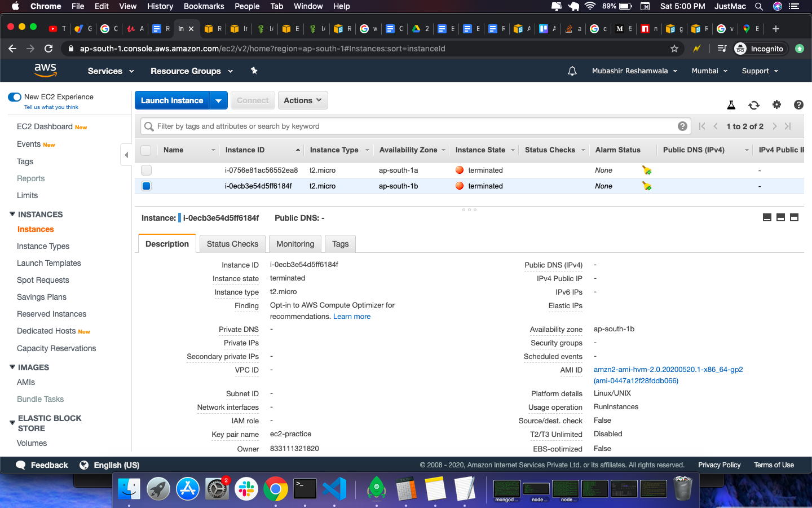Open Launch Instance dropdown arrow
The height and width of the screenshot is (508, 812).
218,100
